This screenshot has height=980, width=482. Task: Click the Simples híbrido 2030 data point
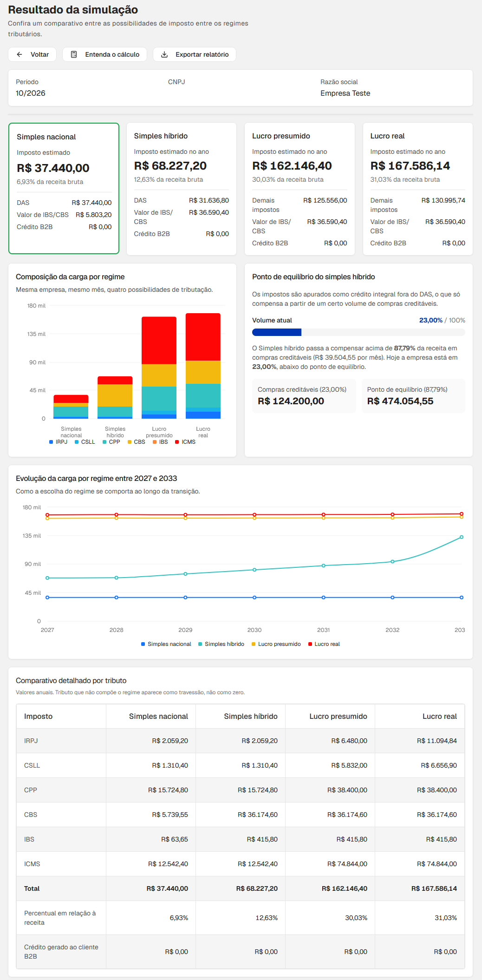[254, 570]
